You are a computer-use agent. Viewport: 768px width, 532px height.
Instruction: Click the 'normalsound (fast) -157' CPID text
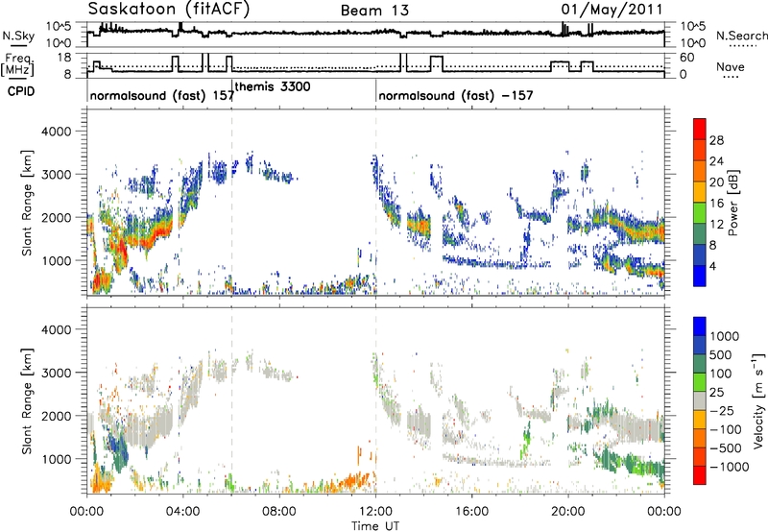tap(455, 95)
